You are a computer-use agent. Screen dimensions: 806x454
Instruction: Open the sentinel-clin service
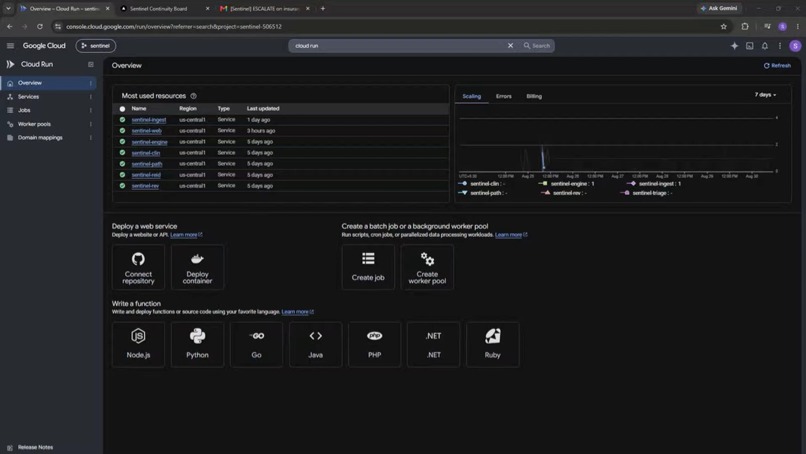[x=145, y=153]
